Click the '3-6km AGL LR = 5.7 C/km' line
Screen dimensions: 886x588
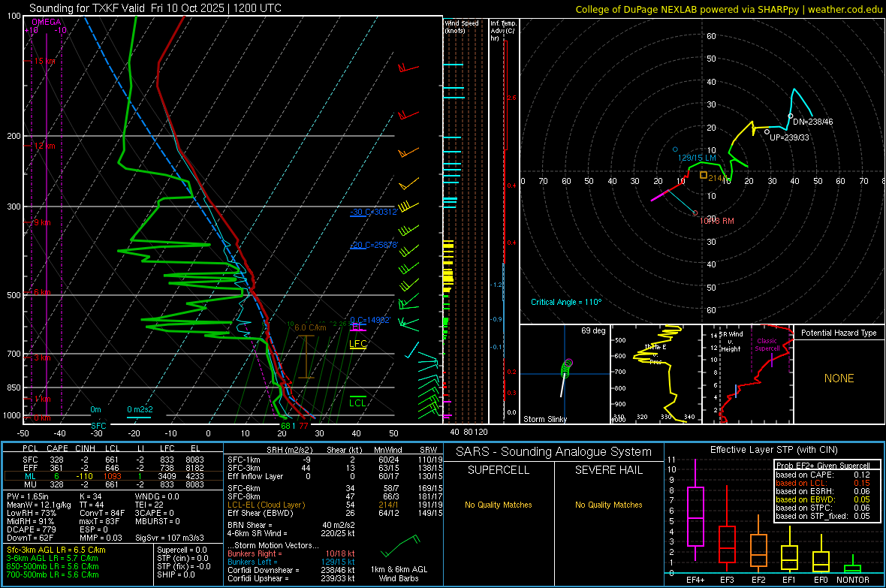coord(53,558)
